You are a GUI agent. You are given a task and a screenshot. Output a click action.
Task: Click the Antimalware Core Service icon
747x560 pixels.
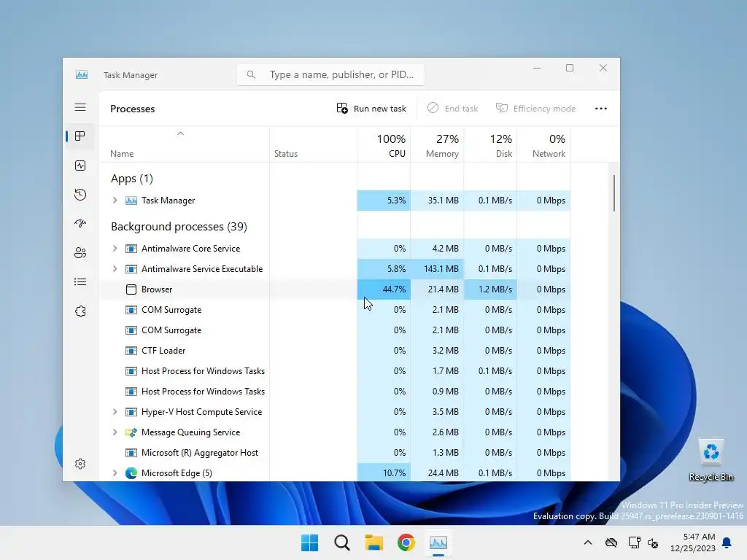tap(131, 249)
